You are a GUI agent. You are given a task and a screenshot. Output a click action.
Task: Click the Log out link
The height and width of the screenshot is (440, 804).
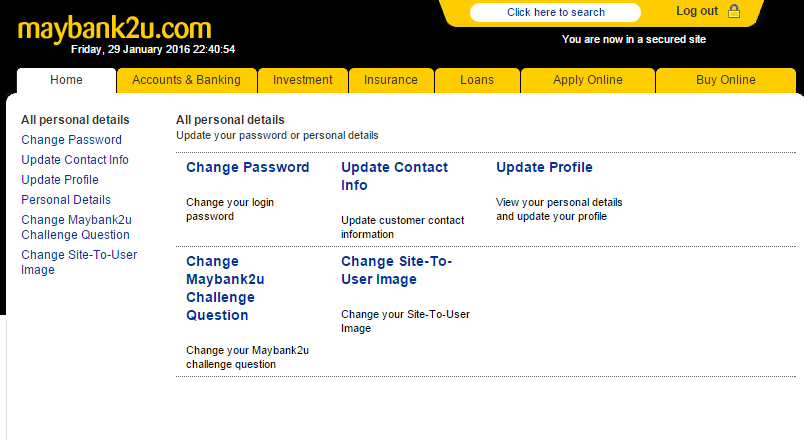[x=697, y=11]
